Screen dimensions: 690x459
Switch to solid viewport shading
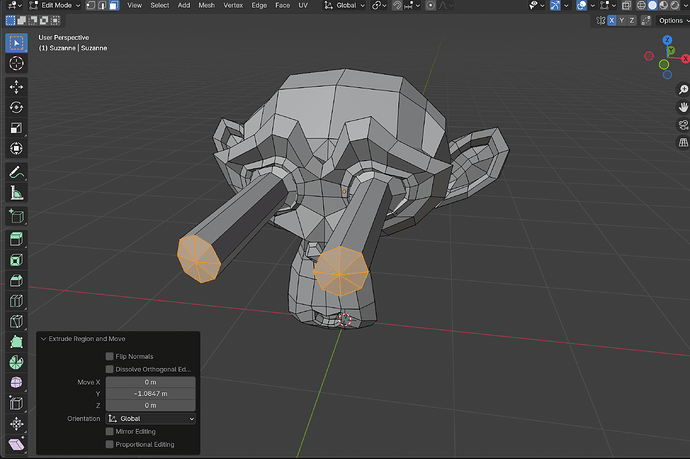point(653,5)
